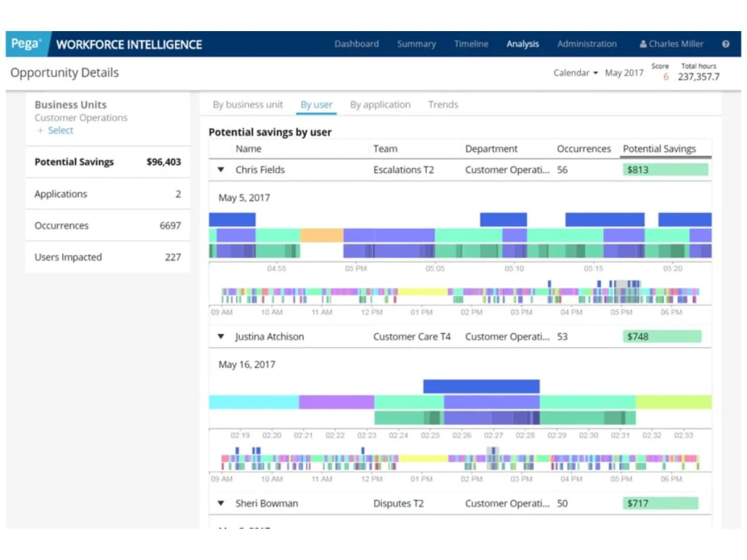Open the By application tab
The width and height of the screenshot is (747, 560).
tap(380, 105)
